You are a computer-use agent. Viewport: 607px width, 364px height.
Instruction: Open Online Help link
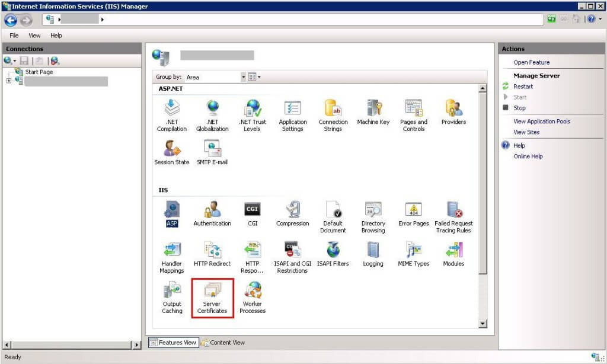click(528, 157)
